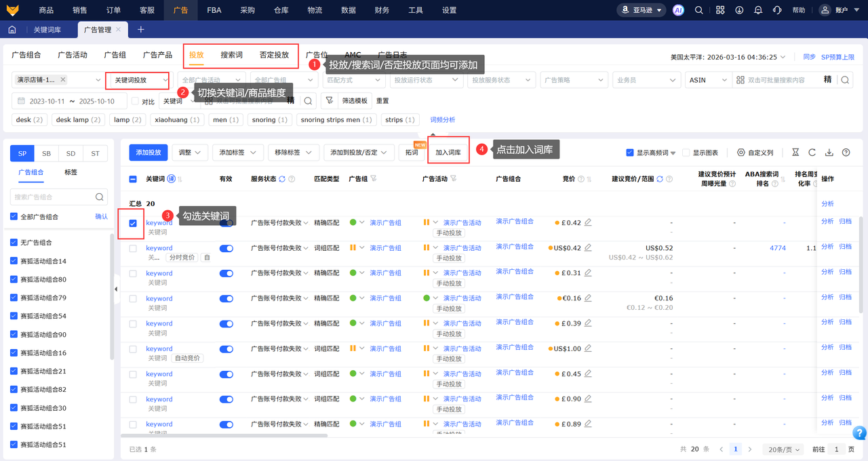Open 自定义列 column settings
This screenshot has height=461, width=868.
[x=755, y=153]
